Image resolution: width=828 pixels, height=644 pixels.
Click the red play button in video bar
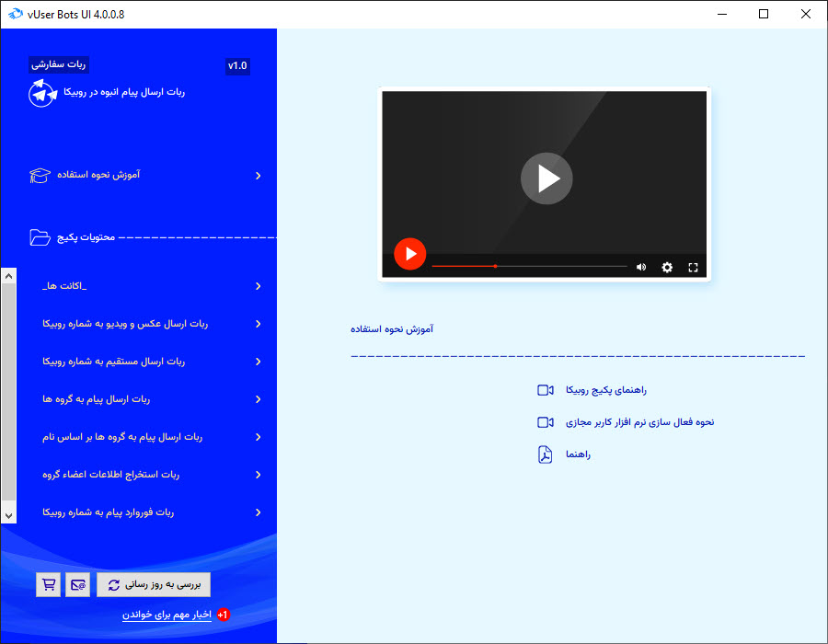point(409,254)
